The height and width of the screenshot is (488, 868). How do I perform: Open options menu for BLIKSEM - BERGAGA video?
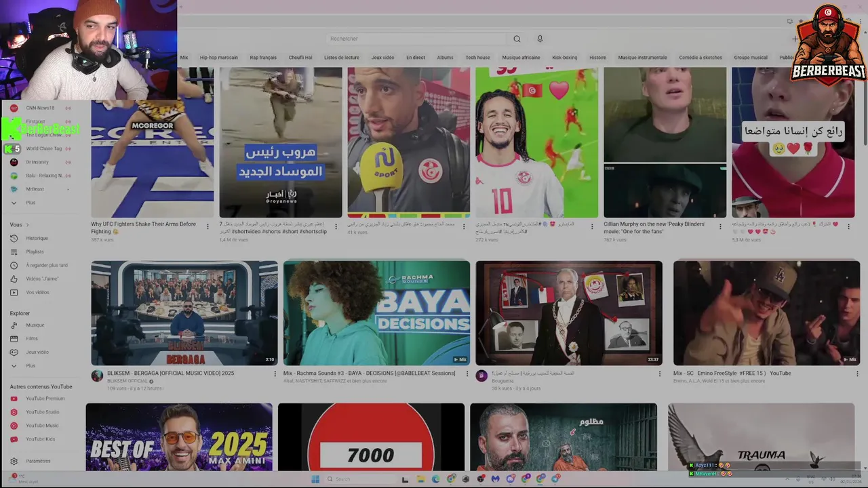click(x=275, y=373)
